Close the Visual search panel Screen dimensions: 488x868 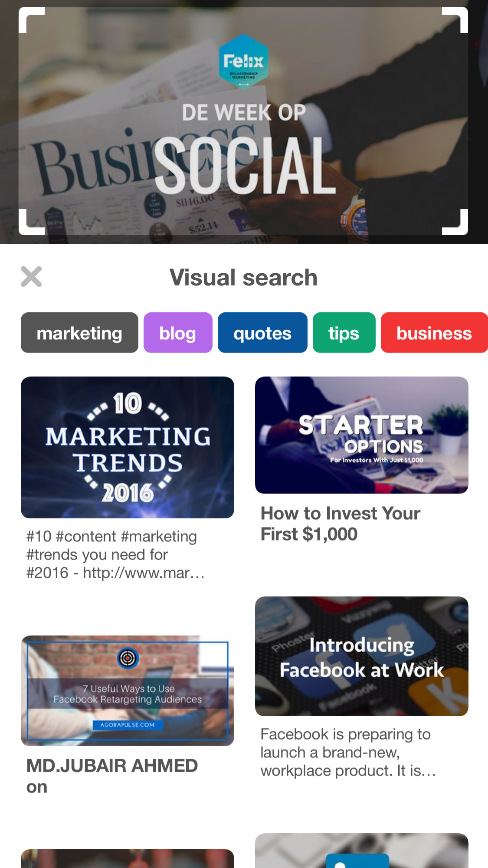pos(31,277)
